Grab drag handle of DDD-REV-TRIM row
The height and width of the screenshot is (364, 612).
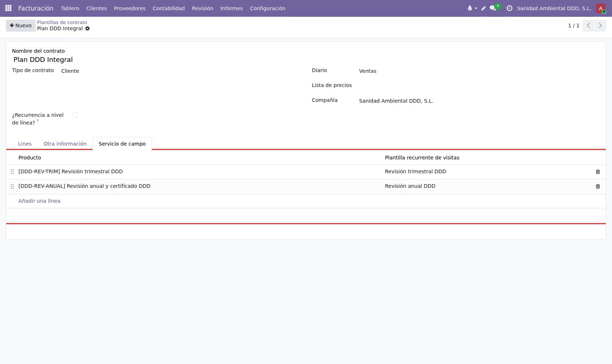click(x=12, y=172)
